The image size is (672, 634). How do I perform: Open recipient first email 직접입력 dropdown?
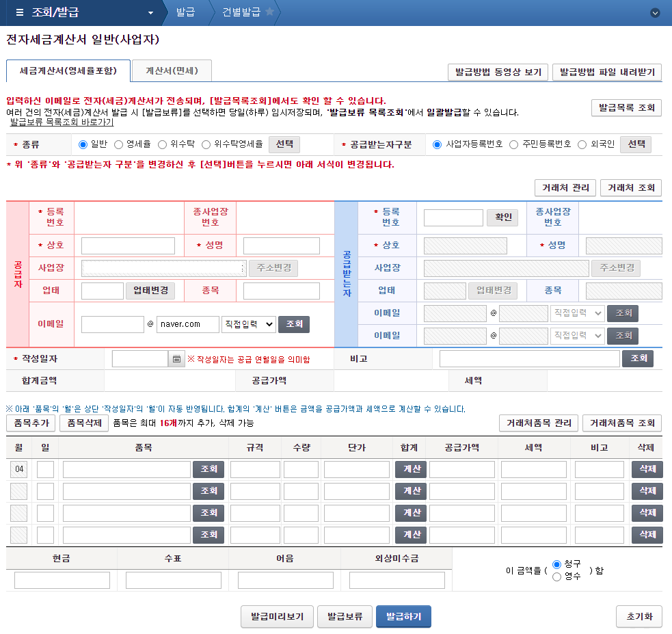[x=578, y=313]
